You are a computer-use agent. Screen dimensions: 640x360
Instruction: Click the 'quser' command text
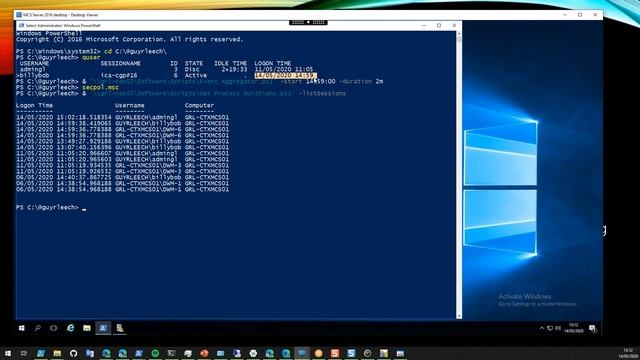[91, 58]
